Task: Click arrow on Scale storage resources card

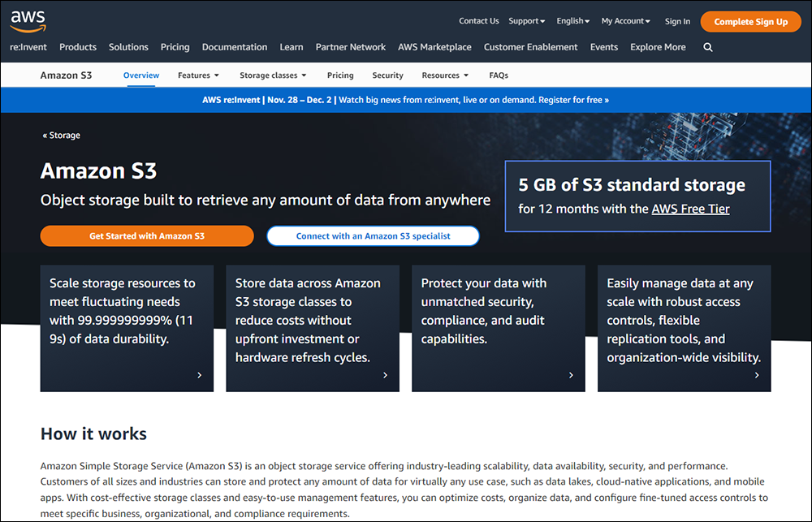Action: coord(200,375)
